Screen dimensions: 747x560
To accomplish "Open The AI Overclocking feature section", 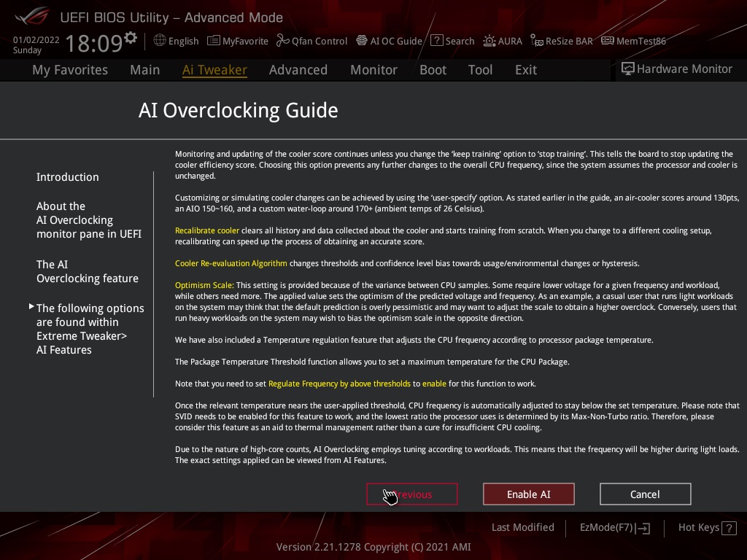I will pyautogui.click(x=88, y=271).
